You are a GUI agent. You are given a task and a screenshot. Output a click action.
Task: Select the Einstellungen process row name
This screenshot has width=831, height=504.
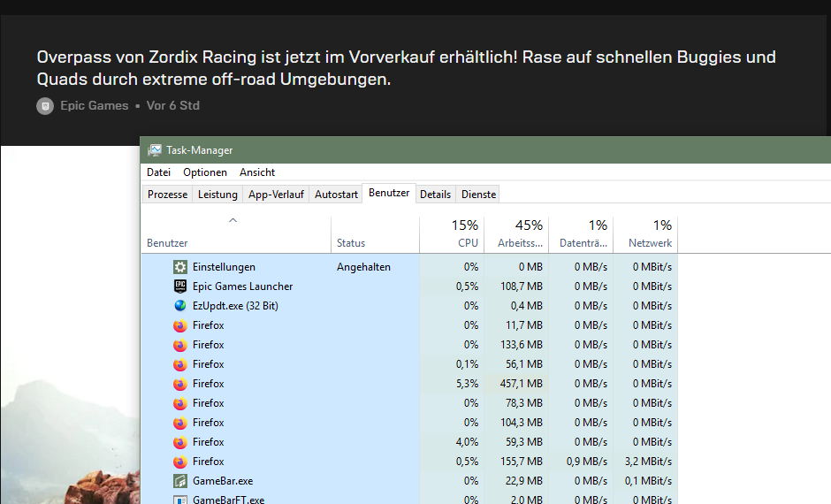(x=224, y=267)
